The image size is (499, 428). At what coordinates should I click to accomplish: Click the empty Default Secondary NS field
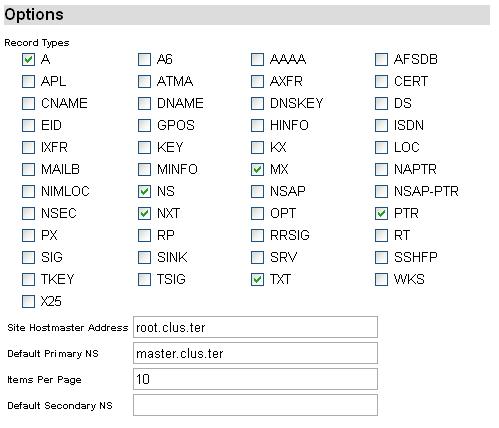[255, 405]
